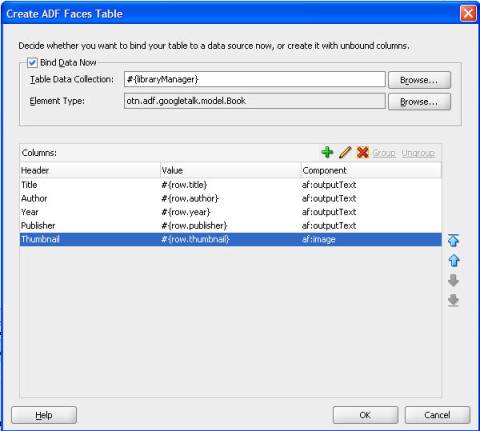Click af:outputText component in Publisher row
Image resolution: width=480 pixels, height=431 pixels.
point(371,226)
